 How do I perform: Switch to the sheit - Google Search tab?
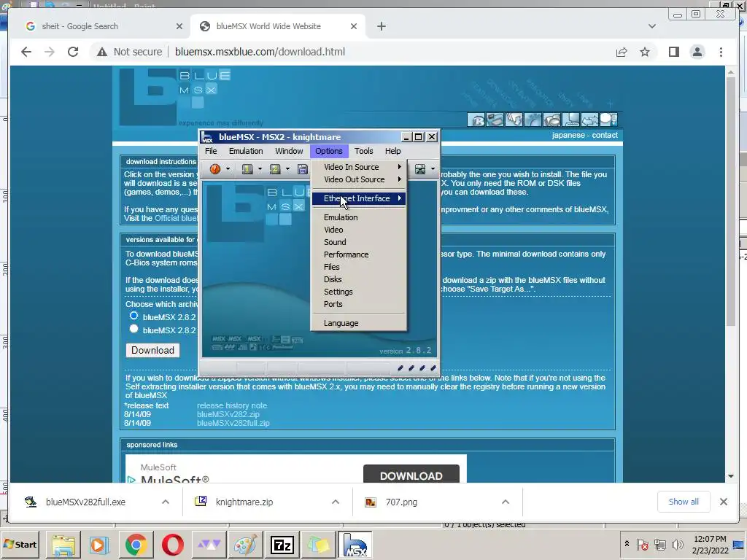[102, 26]
